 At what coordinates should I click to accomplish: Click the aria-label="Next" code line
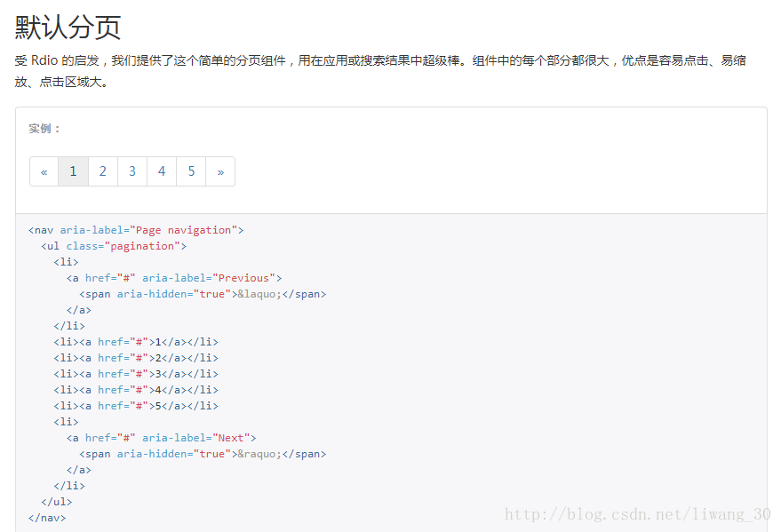pyautogui.click(x=162, y=438)
